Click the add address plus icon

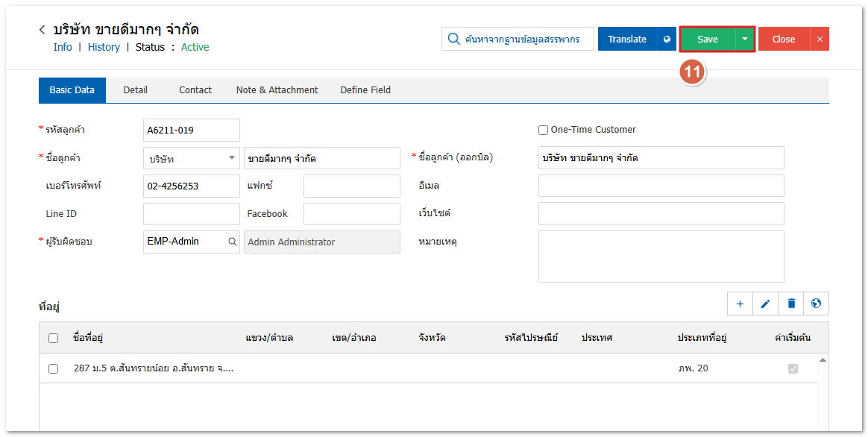(x=740, y=304)
